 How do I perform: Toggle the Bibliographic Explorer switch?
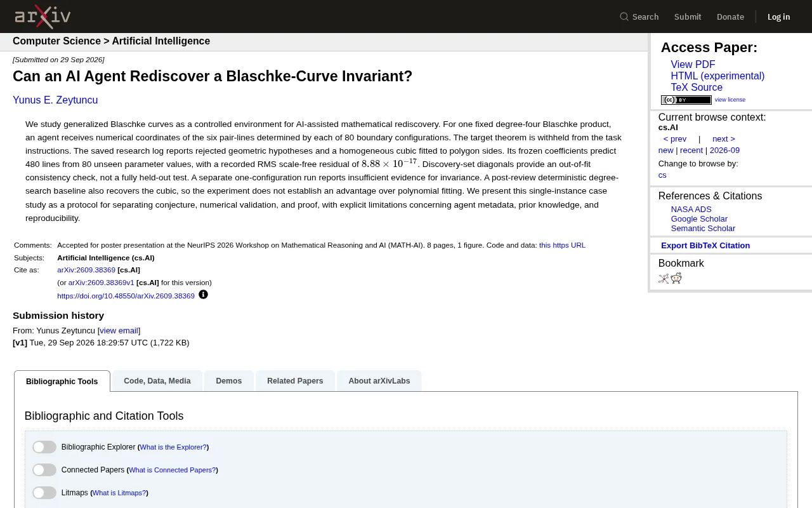point(44,447)
